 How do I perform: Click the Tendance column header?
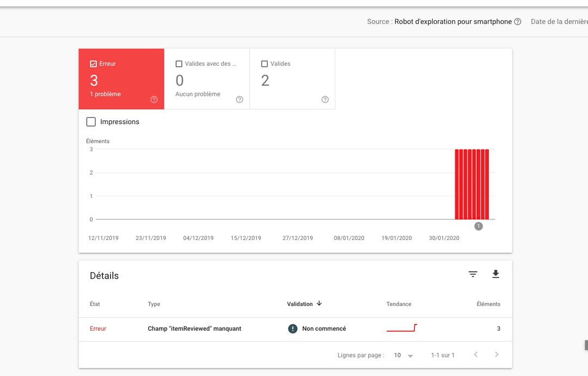[x=399, y=304]
